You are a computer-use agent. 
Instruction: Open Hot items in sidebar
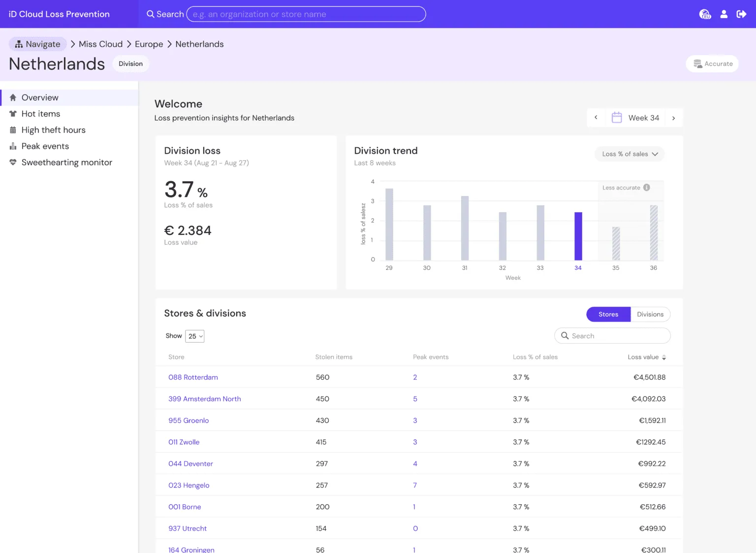tap(41, 114)
